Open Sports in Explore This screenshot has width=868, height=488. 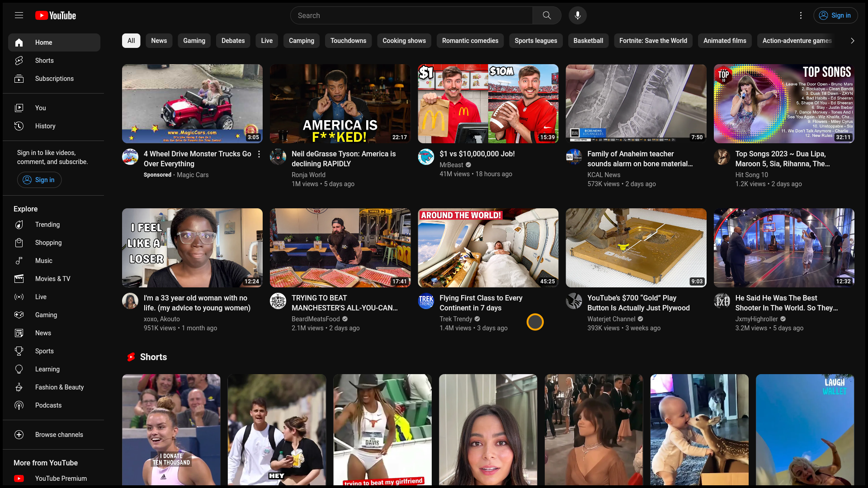tap(54, 351)
